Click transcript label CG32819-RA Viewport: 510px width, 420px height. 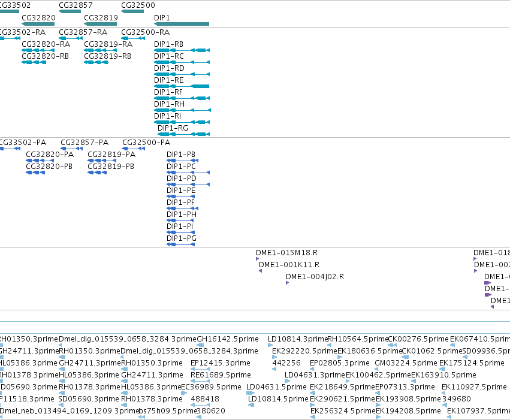coord(108,44)
